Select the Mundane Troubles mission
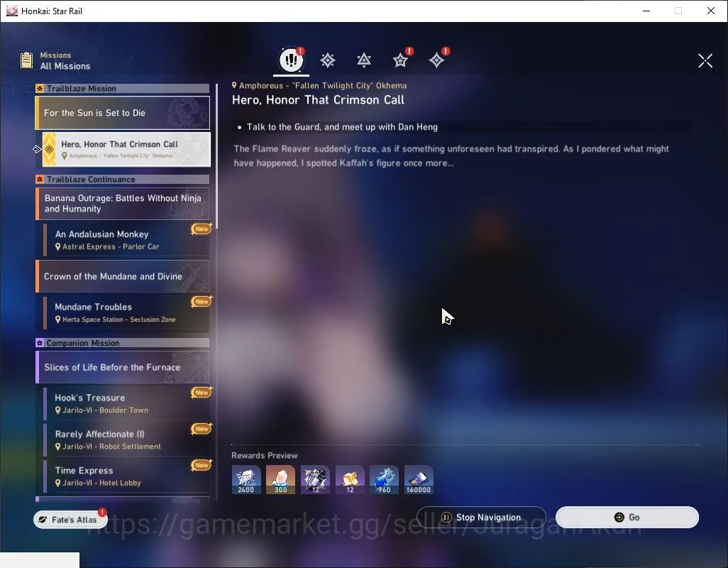Image resolution: width=728 pixels, height=568 pixels. click(126, 312)
